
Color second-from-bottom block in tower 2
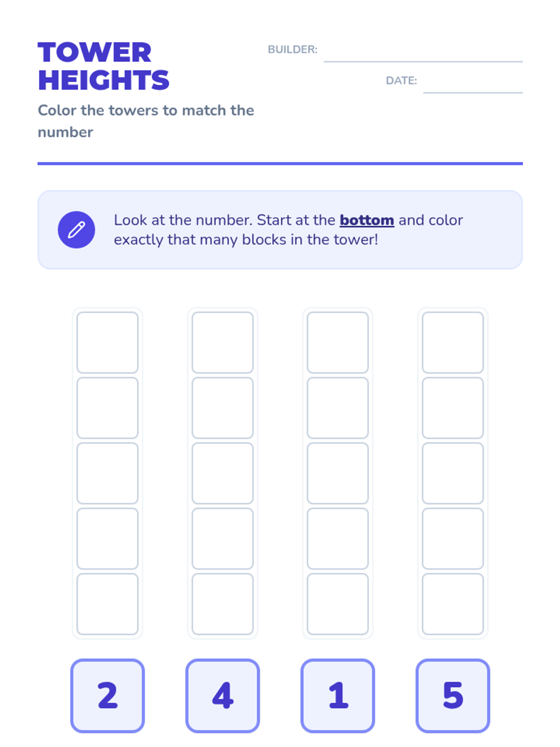pos(107,539)
